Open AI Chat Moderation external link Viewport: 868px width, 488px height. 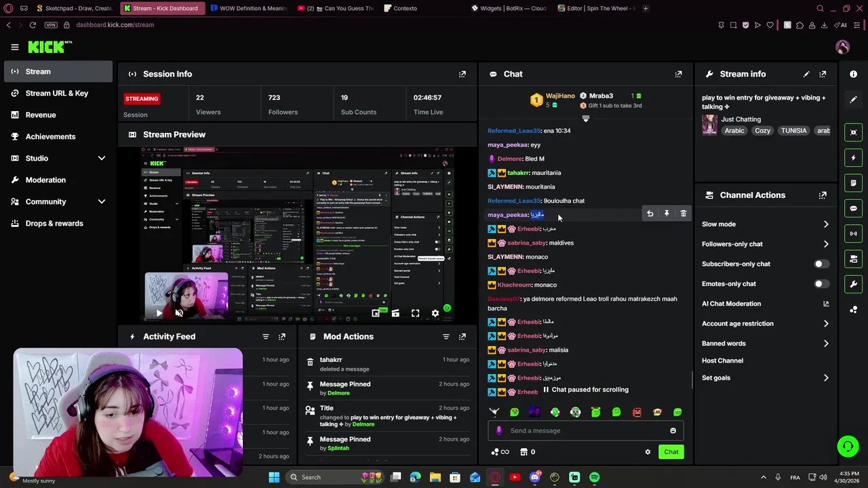click(x=826, y=304)
